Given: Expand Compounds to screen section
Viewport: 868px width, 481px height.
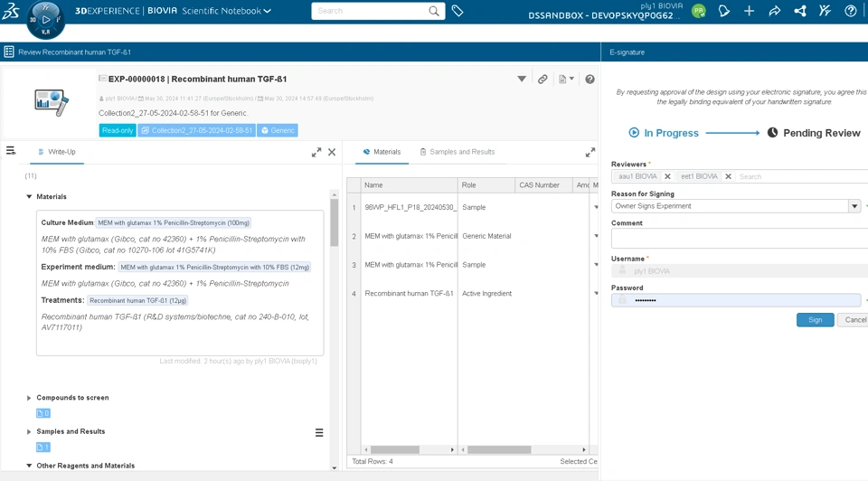Looking at the screenshot, I should tap(29, 398).
